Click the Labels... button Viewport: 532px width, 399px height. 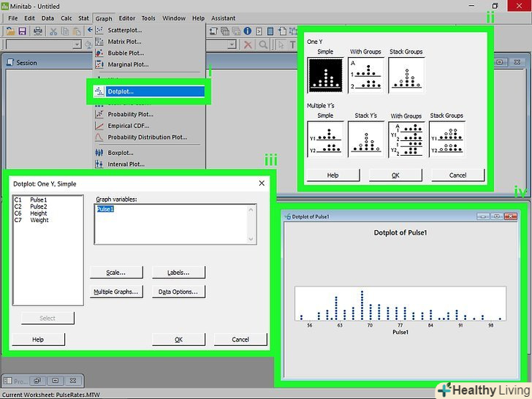coord(178,273)
